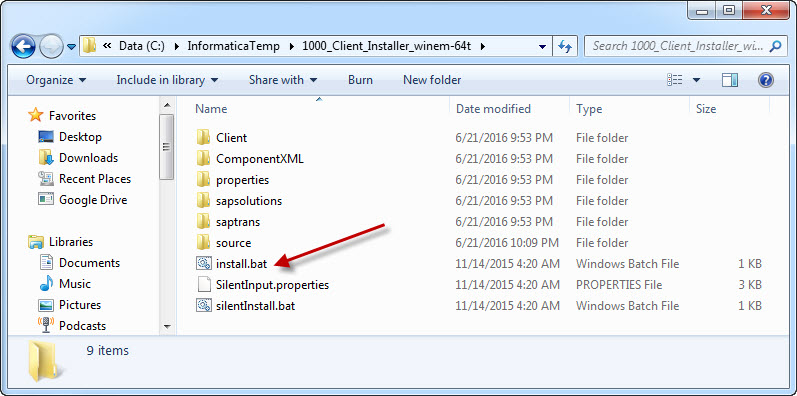Click the SilentInput.properties file icon

[203, 285]
